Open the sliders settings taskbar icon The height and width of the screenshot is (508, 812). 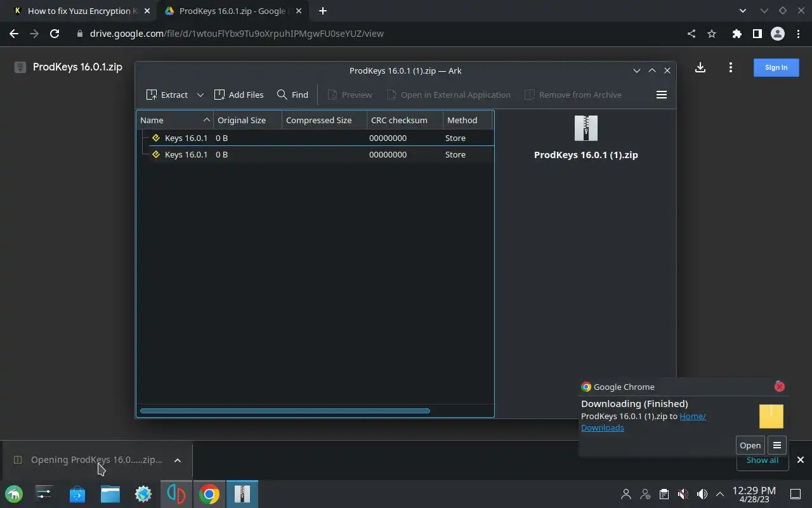tap(44, 494)
